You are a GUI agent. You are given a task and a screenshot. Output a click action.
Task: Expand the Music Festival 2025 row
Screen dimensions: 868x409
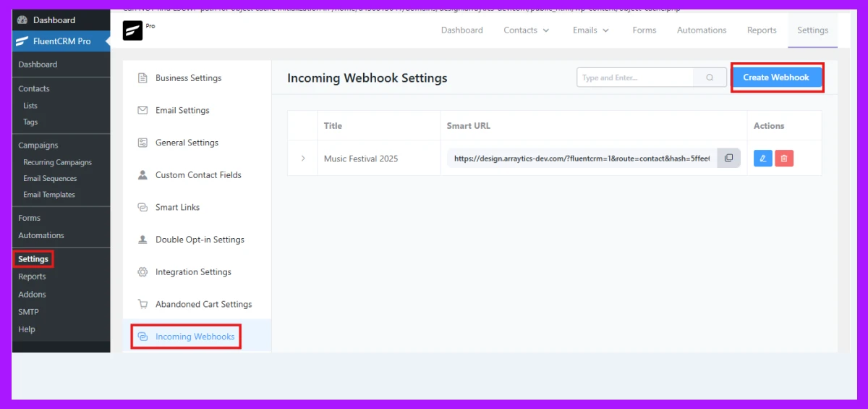(303, 159)
